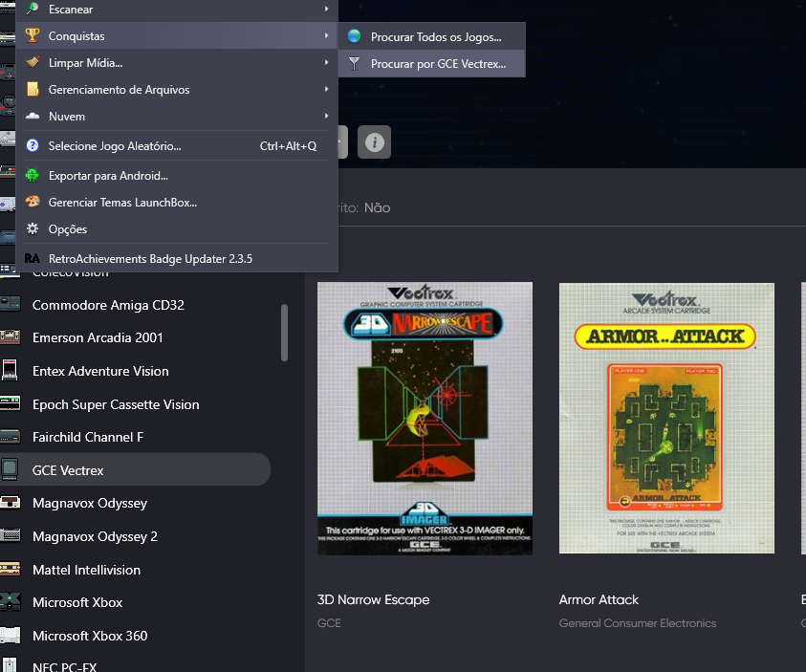This screenshot has height=672, width=806.
Task: Click the Epoch Super Cassette Vision icon
Action: point(11,403)
